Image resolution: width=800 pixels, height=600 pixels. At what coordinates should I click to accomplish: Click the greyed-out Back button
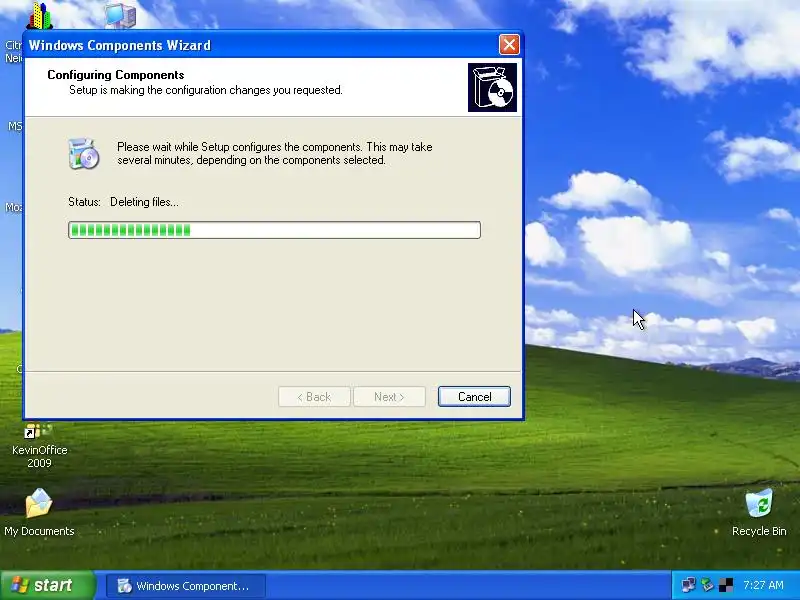[314, 396]
